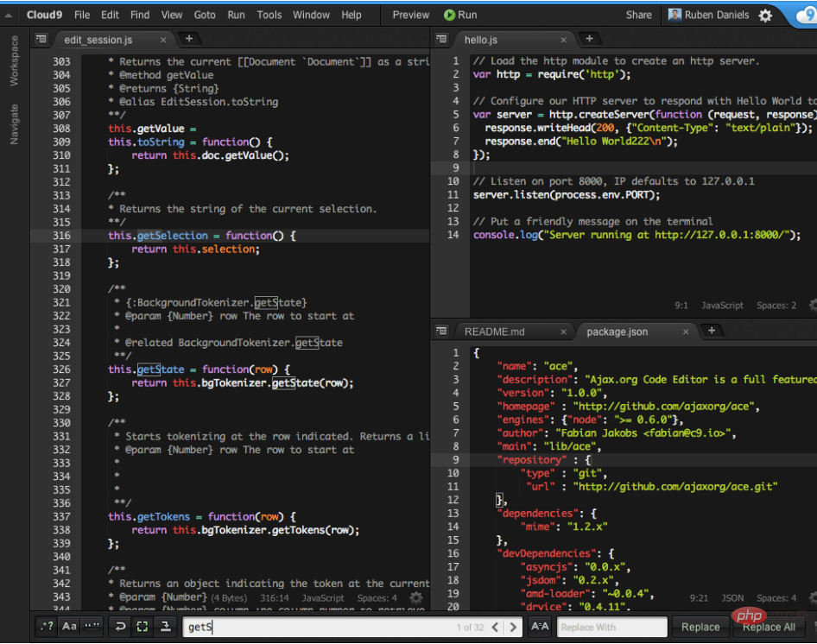Open Ruben Daniels user menu
This screenshot has width=817, height=644.
pyautogui.click(x=709, y=16)
